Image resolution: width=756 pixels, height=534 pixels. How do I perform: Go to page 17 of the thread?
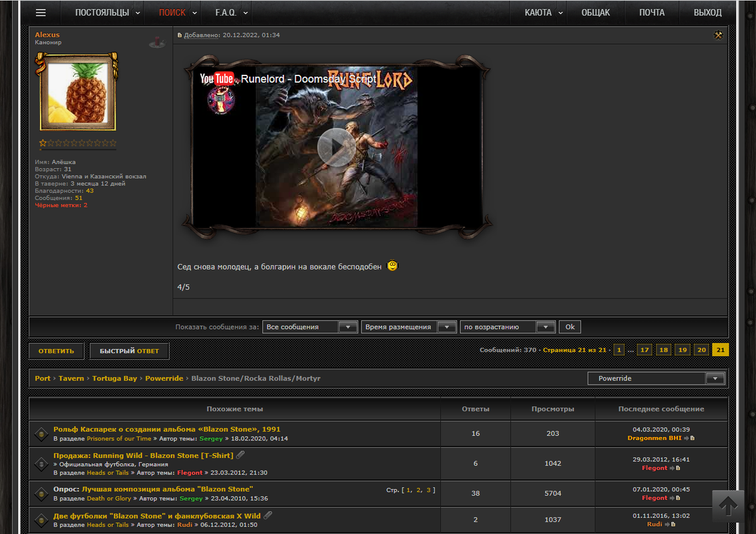click(644, 350)
